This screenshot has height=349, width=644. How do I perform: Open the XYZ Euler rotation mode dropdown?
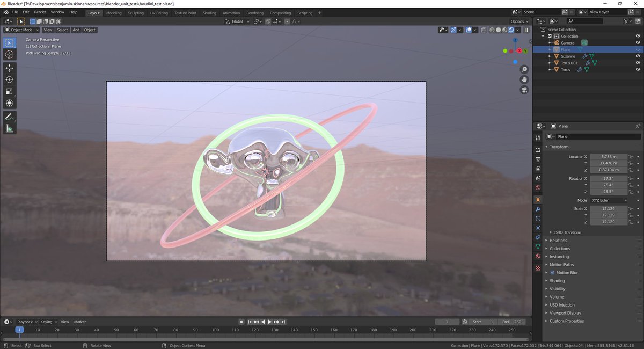[608, 200]
